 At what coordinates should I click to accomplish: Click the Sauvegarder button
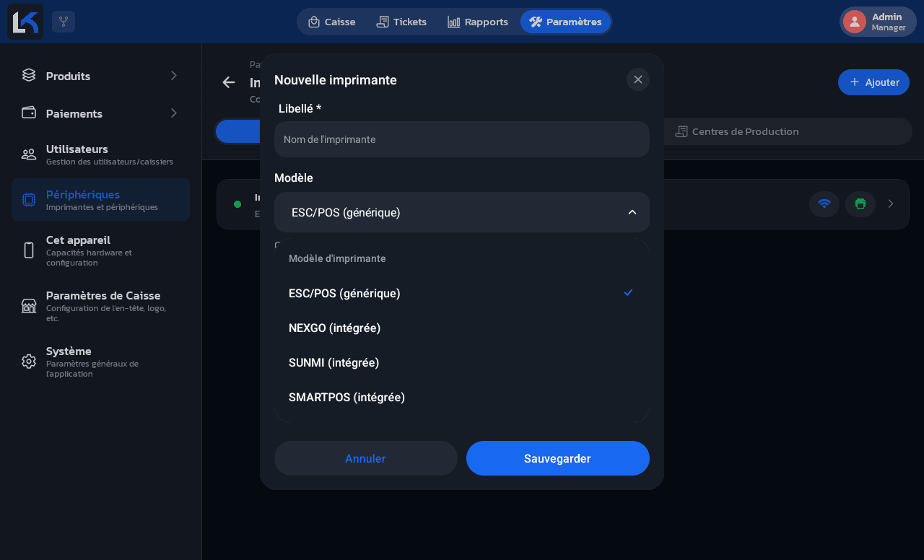click(558, 458)
